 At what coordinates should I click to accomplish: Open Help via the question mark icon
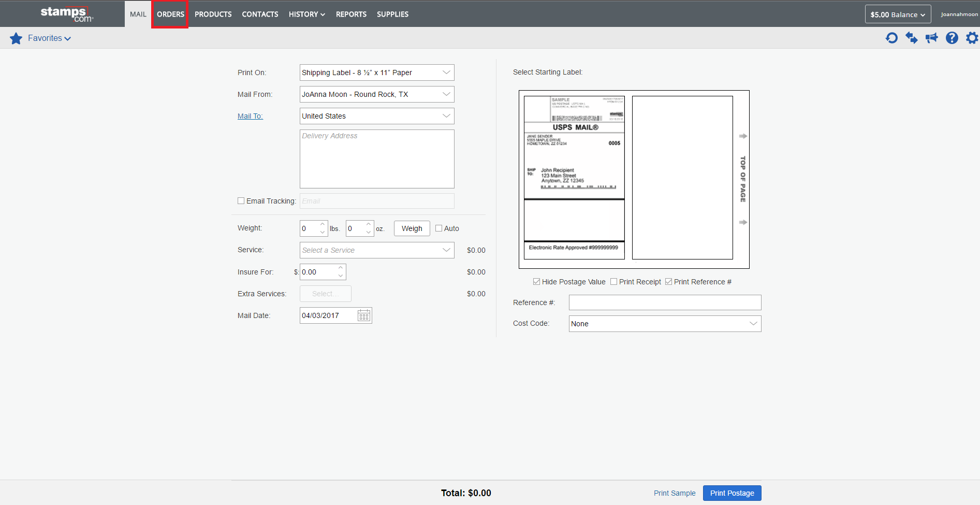[x=952, y=38]
